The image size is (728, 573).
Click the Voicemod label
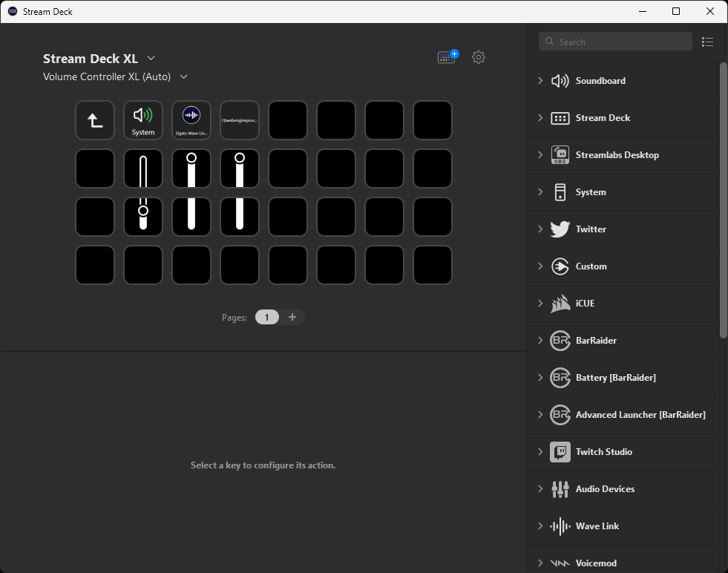[596, 563]
